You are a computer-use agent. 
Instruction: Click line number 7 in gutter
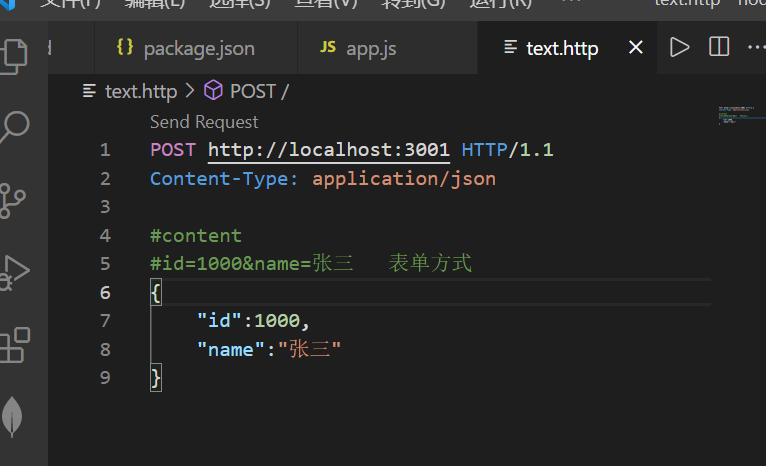point(105,321)
